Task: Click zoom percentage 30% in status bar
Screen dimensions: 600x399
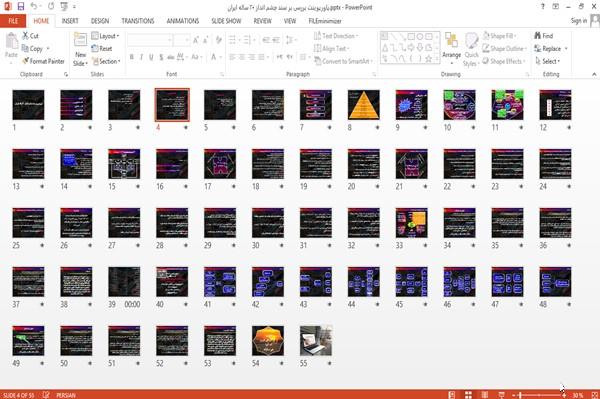Action: 578,395
